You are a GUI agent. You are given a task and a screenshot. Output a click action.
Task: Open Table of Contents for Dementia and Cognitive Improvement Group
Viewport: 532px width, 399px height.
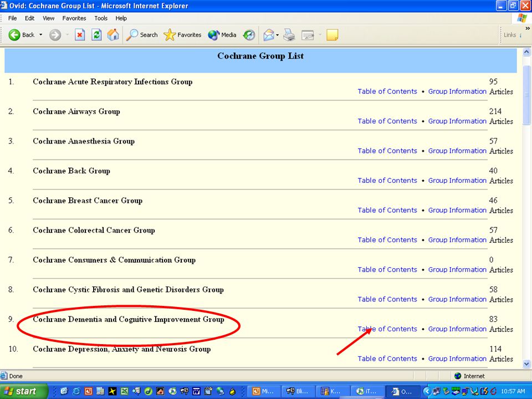tap(387, 329)
